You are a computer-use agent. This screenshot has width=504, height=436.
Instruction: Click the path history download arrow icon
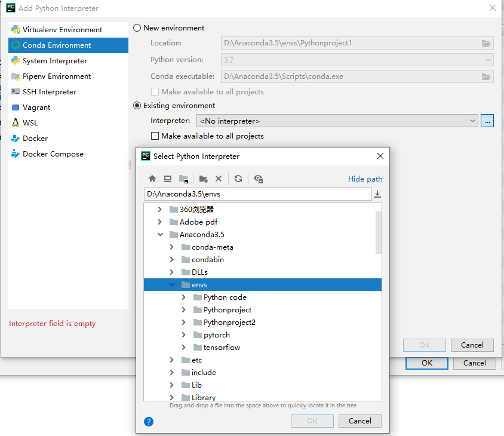pos(377,194)
